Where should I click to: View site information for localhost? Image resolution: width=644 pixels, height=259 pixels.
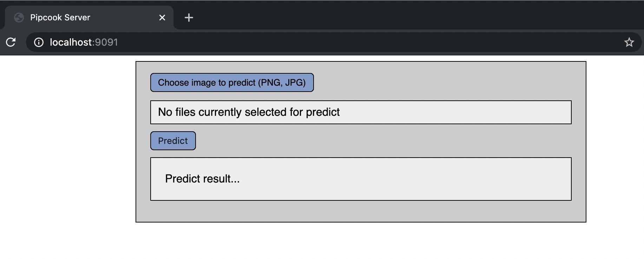39,42
